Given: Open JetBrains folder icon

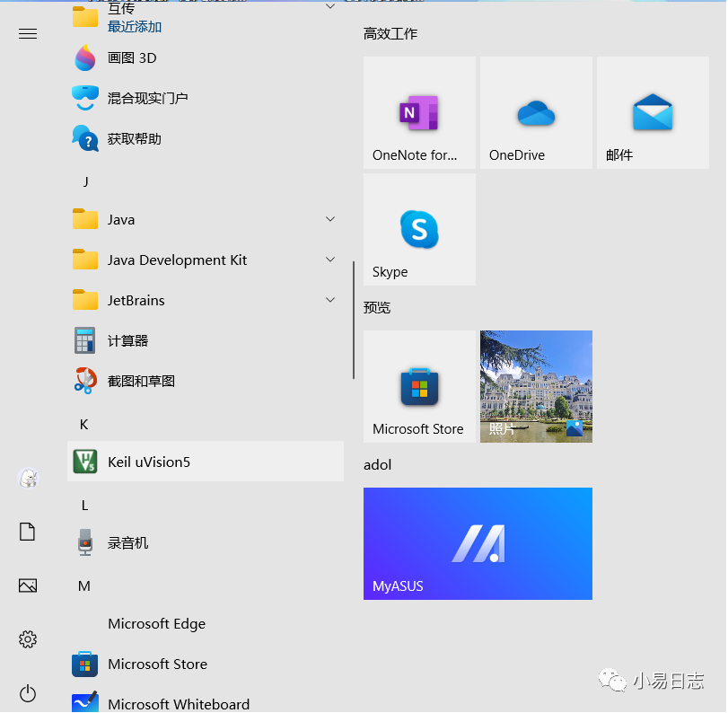Looking at the screenshot, I should 85,300.
